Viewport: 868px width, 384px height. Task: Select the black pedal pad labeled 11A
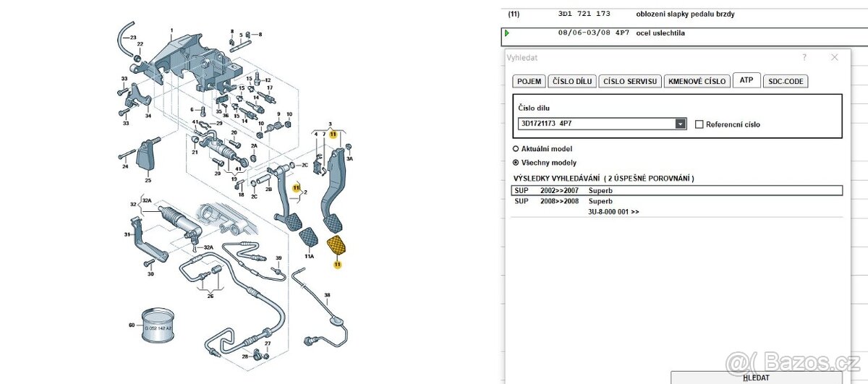(x=309, y=239)
